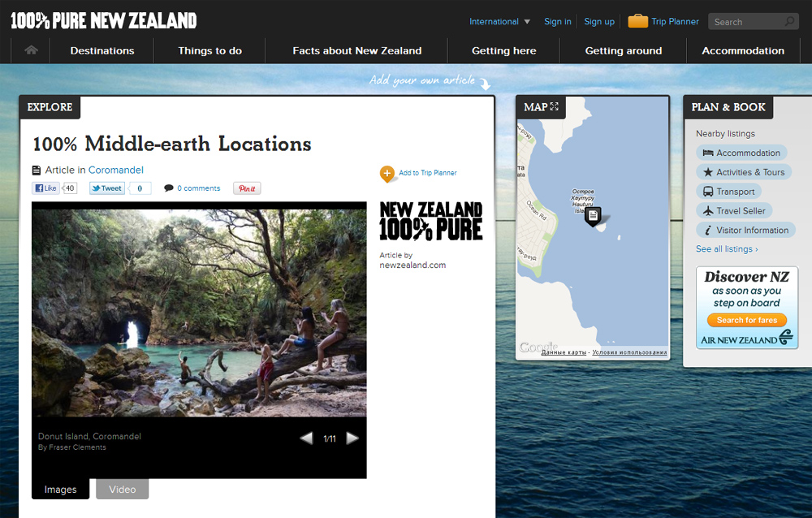Click the Coromandel region link
This screenshot has height=518, width=812.
[116, 170]
